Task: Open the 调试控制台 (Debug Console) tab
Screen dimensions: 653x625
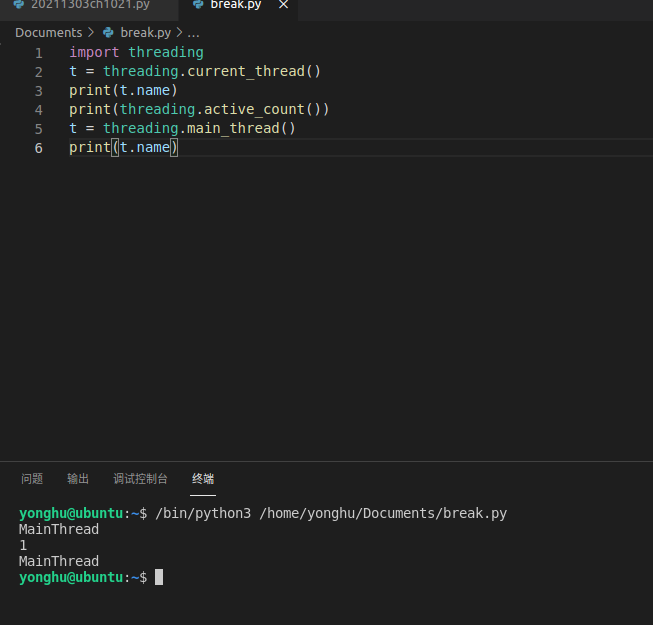Action: pos(140,479)
